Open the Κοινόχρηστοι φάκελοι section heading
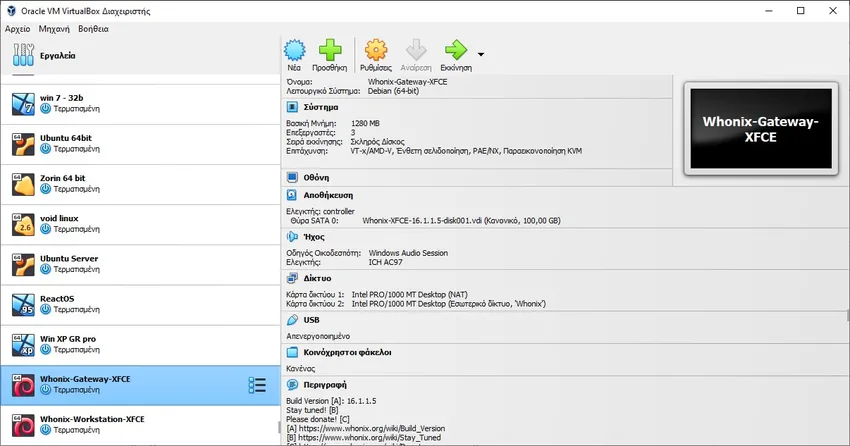Viewport: 850px width, 446px height. (347, 352)
